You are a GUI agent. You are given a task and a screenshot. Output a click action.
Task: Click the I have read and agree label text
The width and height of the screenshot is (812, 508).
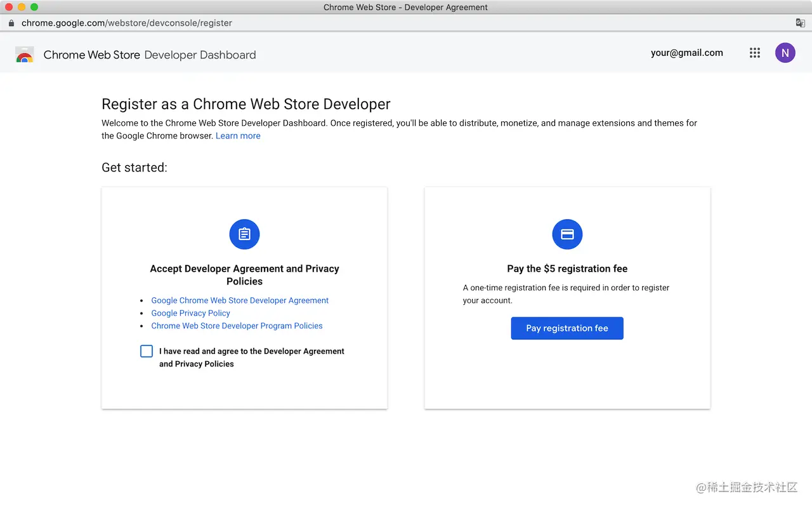click(252, 358)
